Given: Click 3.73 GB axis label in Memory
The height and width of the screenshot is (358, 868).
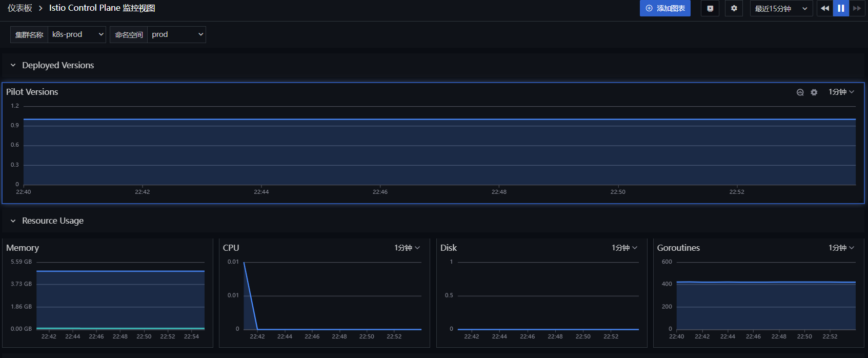Looking at the screenshot, I should 21,284.
